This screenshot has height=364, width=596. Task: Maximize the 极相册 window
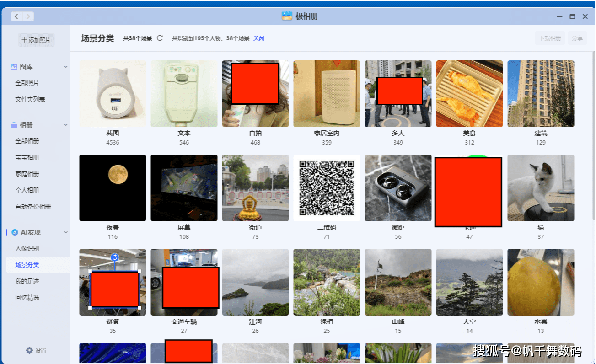(x=572, y=16)
